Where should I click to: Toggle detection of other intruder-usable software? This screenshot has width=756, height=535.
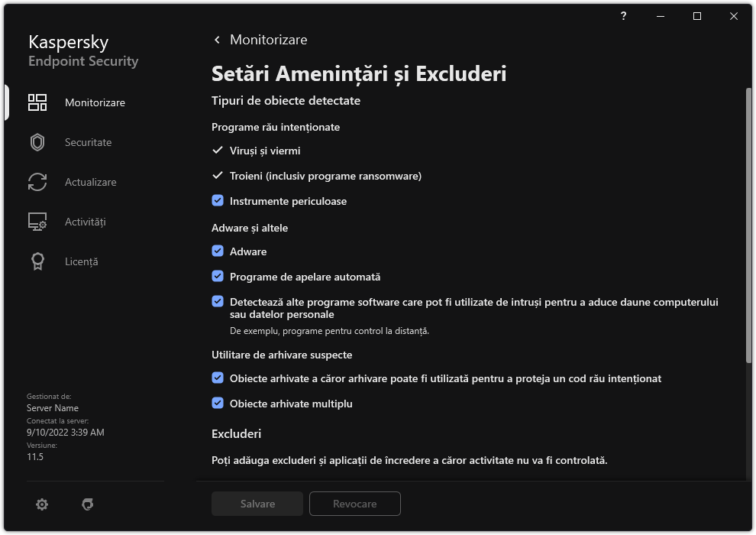[218, 302]
